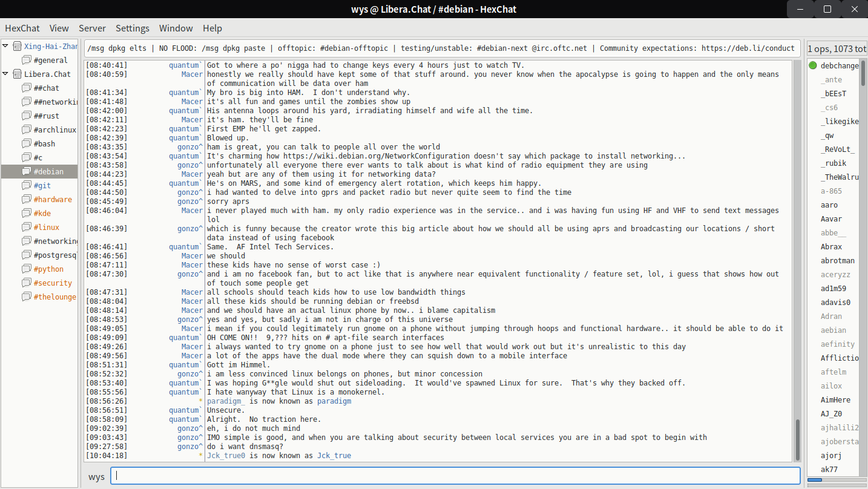This screenshot has height=489, width=868.
Task: Click the channel icon beside #hardware
Action: [26, 200]
